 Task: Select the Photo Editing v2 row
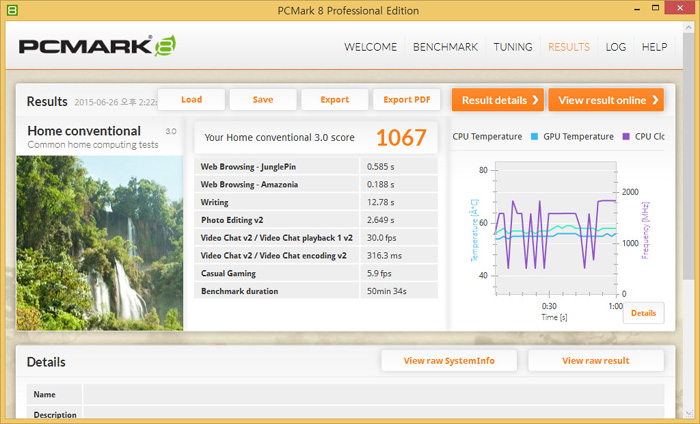[x=316, y=220]
